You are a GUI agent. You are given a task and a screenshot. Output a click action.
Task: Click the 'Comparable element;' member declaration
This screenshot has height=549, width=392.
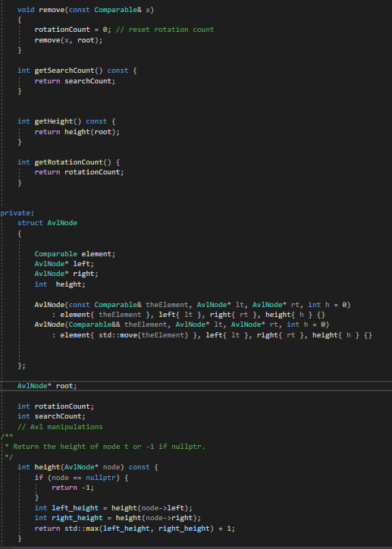[75, 254]
